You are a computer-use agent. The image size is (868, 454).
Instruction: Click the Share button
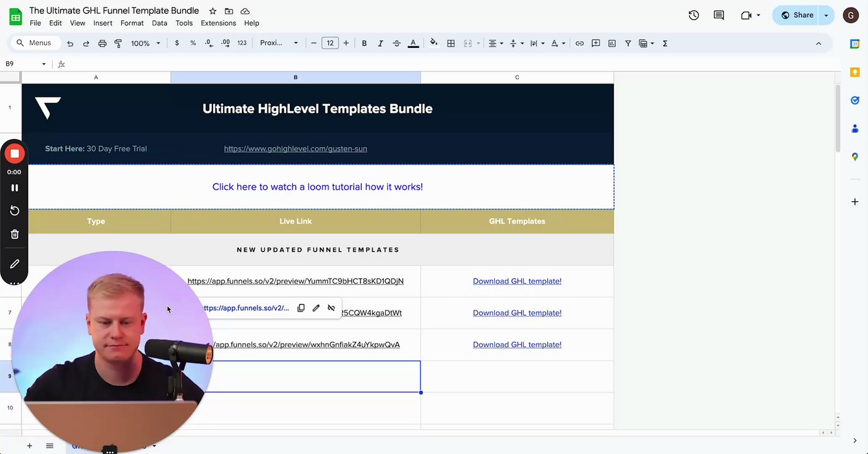pyautogui.click(x=796, y=15)
